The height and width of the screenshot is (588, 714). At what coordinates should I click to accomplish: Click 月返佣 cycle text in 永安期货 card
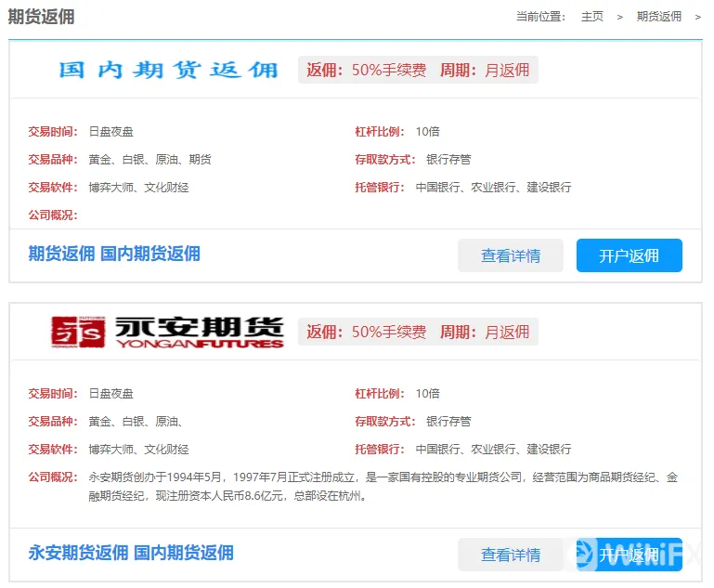pos(507,332)
